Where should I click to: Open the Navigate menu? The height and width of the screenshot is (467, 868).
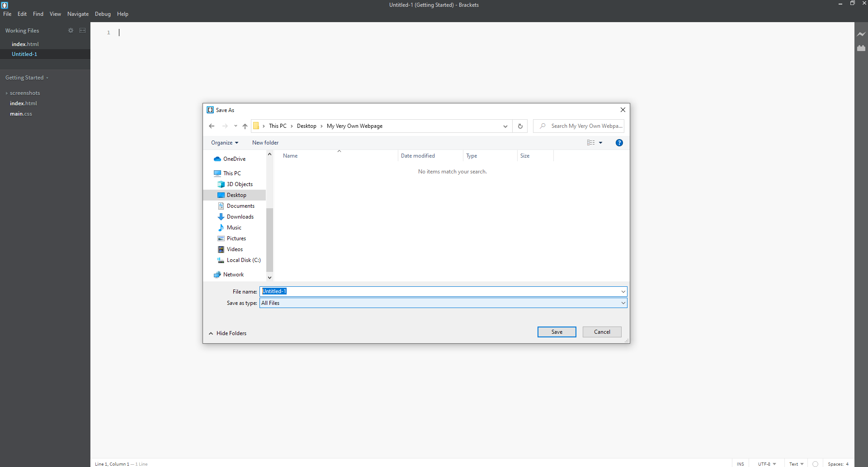tap(78, 14)
